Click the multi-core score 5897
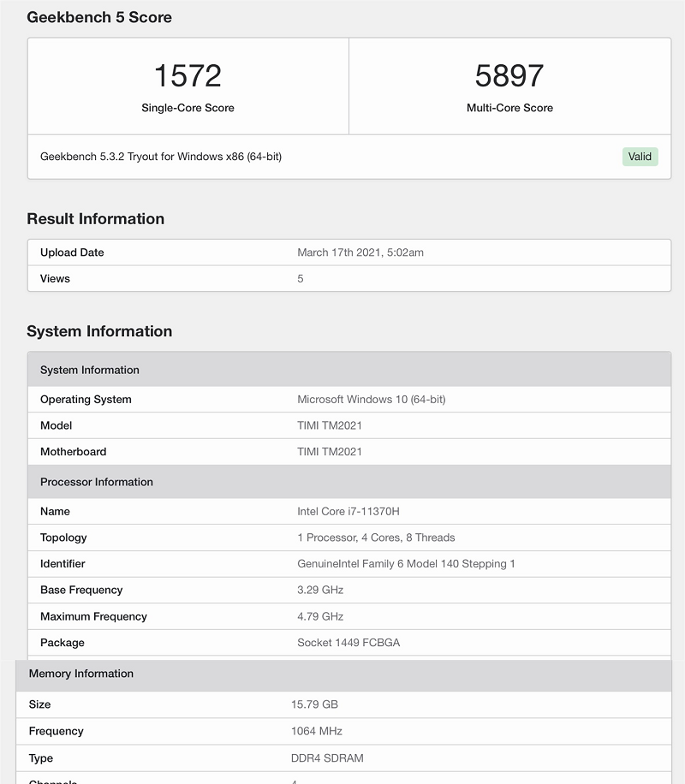The width and height of the screenshot is (685, 784). (x=509, y=76)
